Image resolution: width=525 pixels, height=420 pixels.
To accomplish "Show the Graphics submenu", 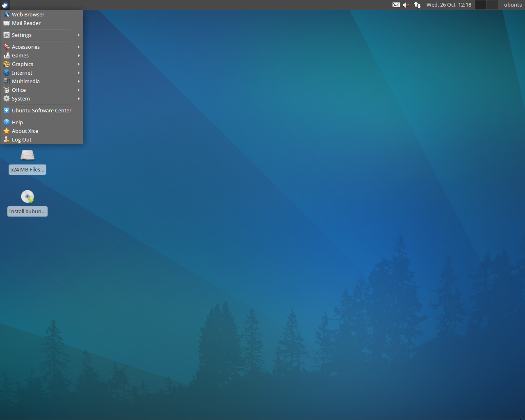I will click(x=41, y=64).
